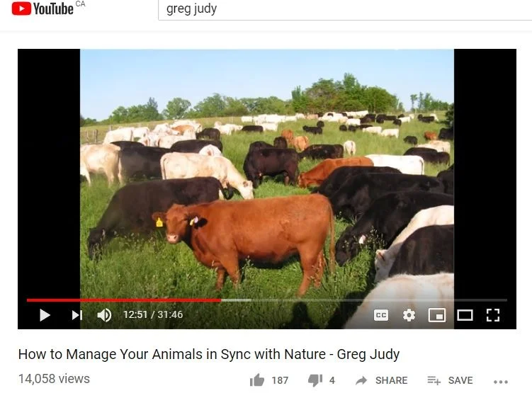Open the video settings gear
This screenshot has width=532, height=393.
[x=409, y=315]
